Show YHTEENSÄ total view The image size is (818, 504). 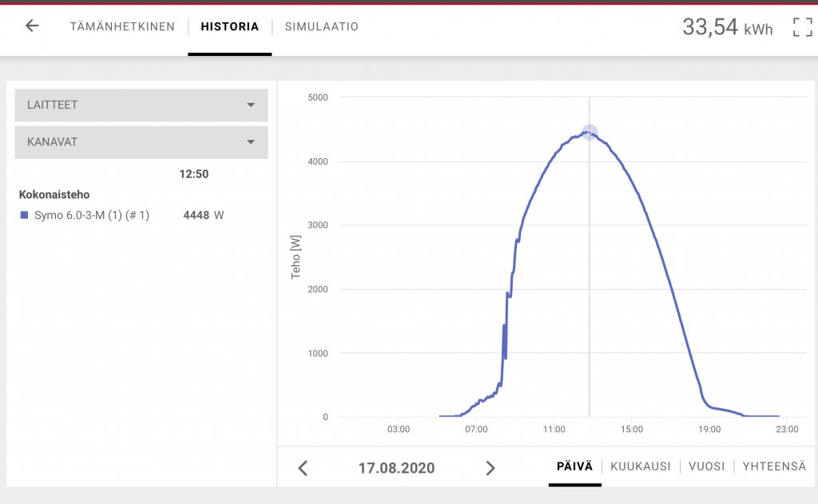tap(773, 466)
